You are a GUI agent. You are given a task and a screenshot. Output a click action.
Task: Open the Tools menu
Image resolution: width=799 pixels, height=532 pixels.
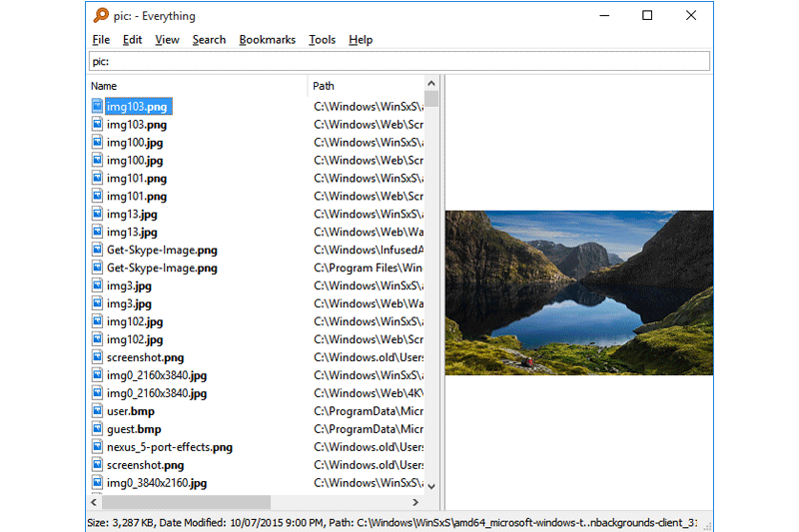coord(322,40)
